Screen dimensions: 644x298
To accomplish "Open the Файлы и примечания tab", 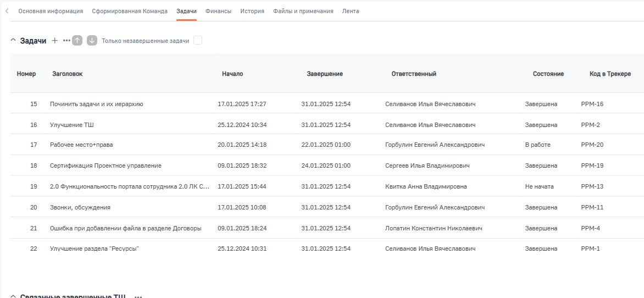I will coord(303,11).
